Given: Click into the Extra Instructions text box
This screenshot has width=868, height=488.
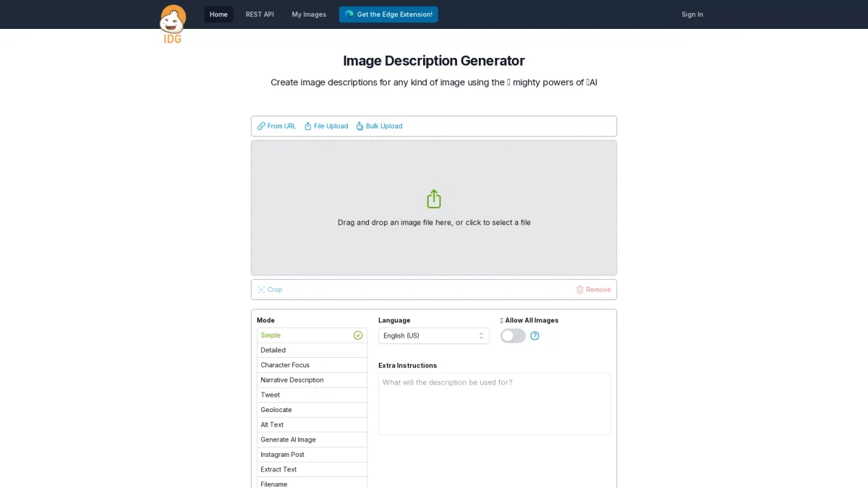Looking at the screenshot, I should pos(494,403).
